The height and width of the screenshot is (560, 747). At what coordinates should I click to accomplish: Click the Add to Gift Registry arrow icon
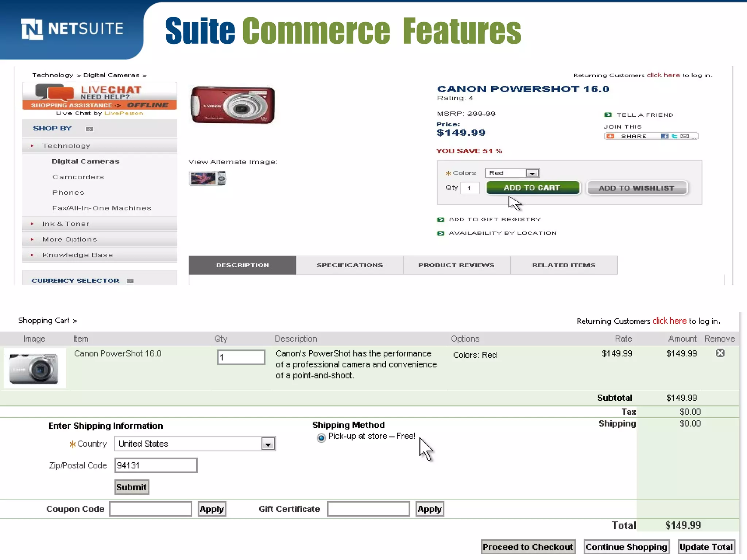441,219
